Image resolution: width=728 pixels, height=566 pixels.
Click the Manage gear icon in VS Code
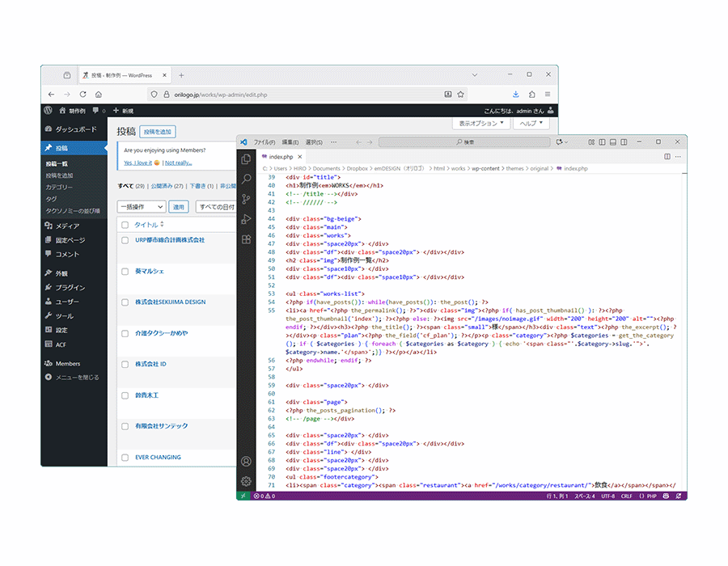pyautogui.click(x=247, y=481)
